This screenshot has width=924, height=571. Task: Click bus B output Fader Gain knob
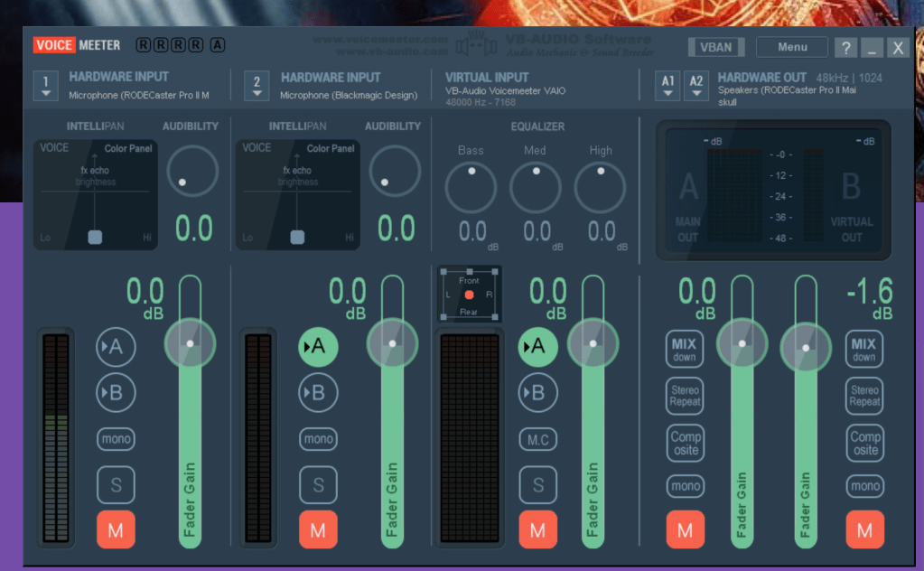tap(806, 348)
